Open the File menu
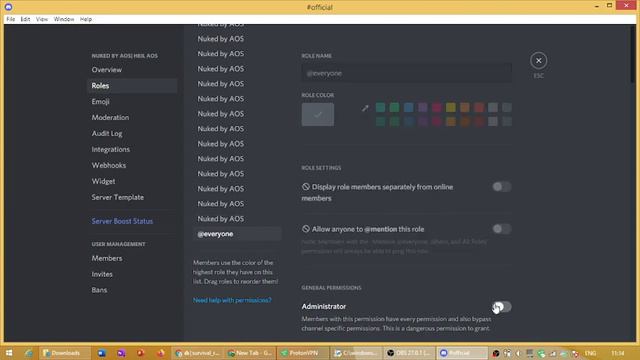Image resolution: width=640 pixels, height=360 pixels. coord(11,19)
